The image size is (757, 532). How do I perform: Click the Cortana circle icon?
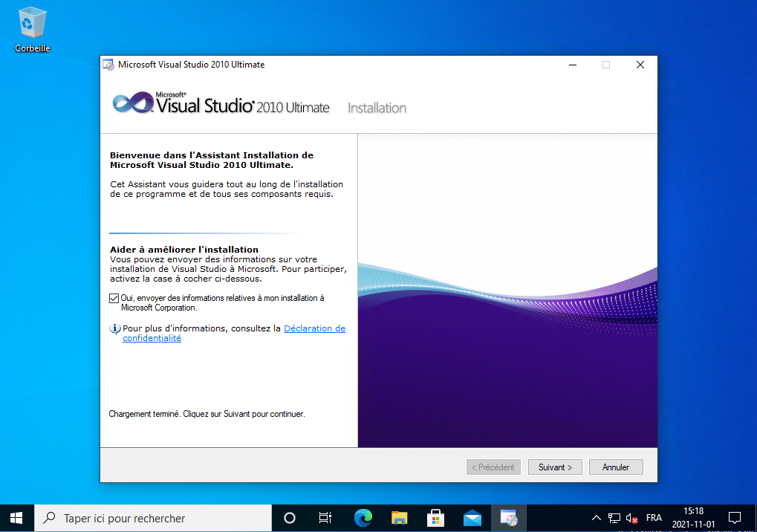pos(290,518)
